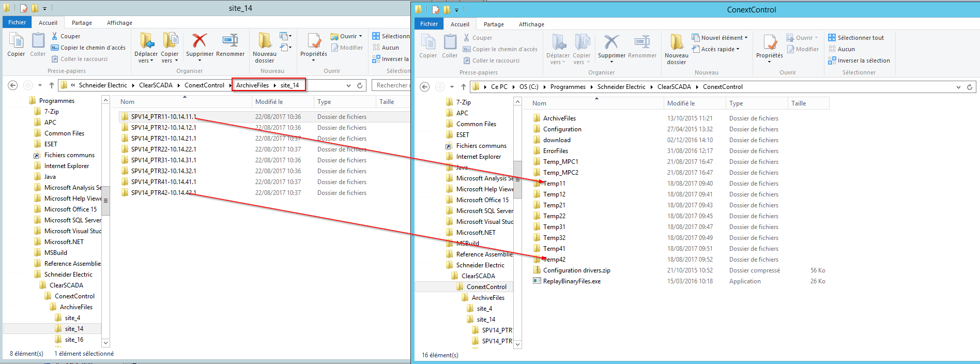Sort by Modifié le column in ConextControl

point(681,103)
